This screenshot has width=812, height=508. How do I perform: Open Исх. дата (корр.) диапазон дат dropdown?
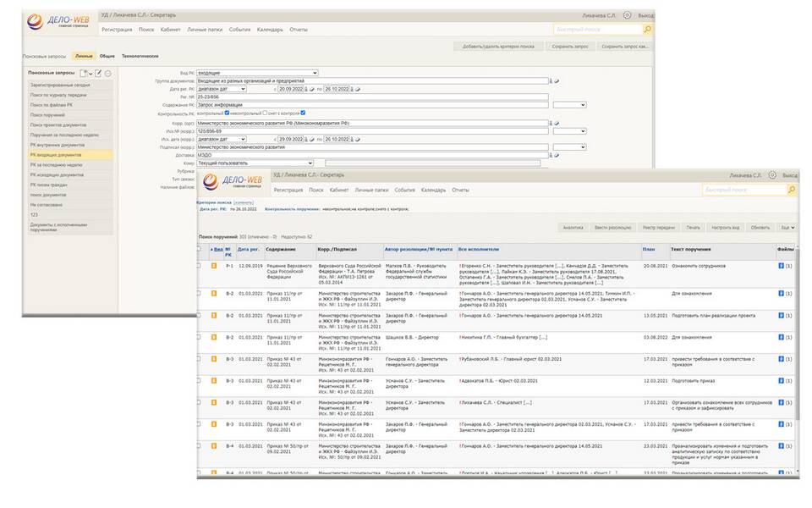pos(221,140)
